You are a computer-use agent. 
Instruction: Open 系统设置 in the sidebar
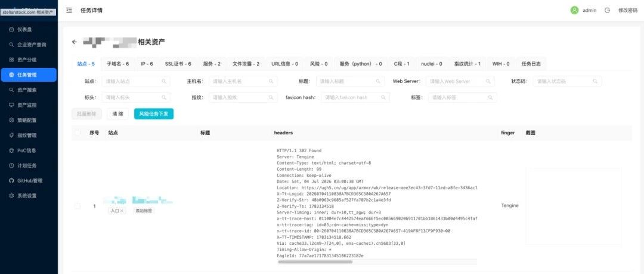(x=29, y=196)
